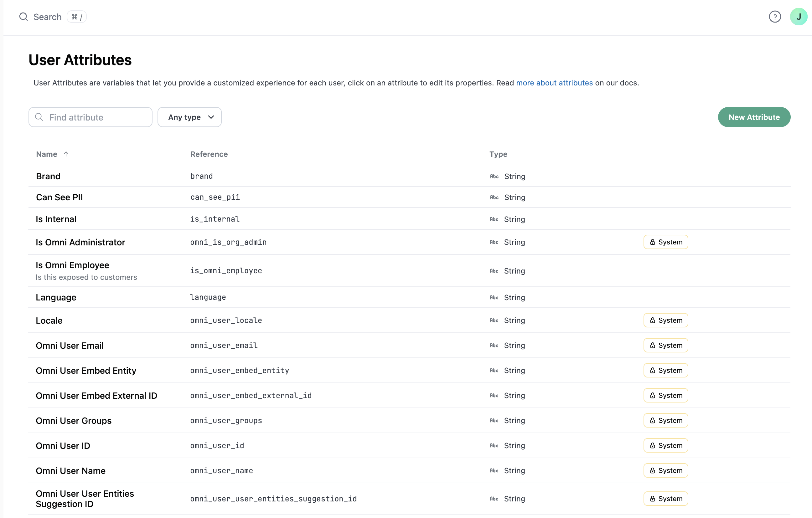Open the Locale attribute name

[49, 320]
